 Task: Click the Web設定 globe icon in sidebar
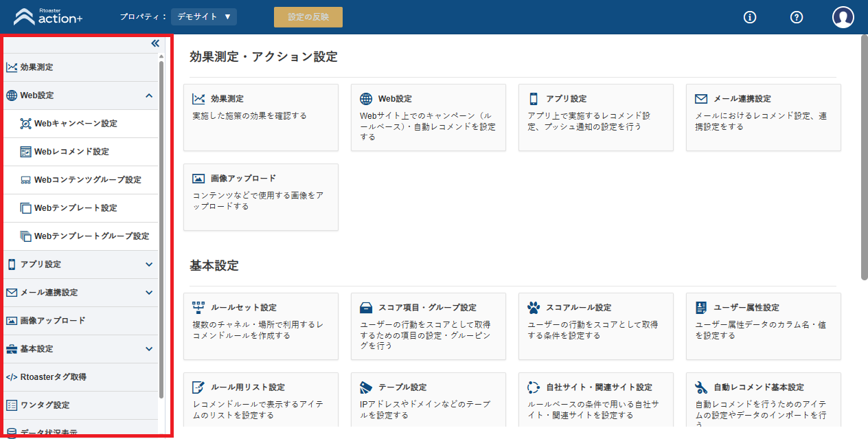click(12, 95)
